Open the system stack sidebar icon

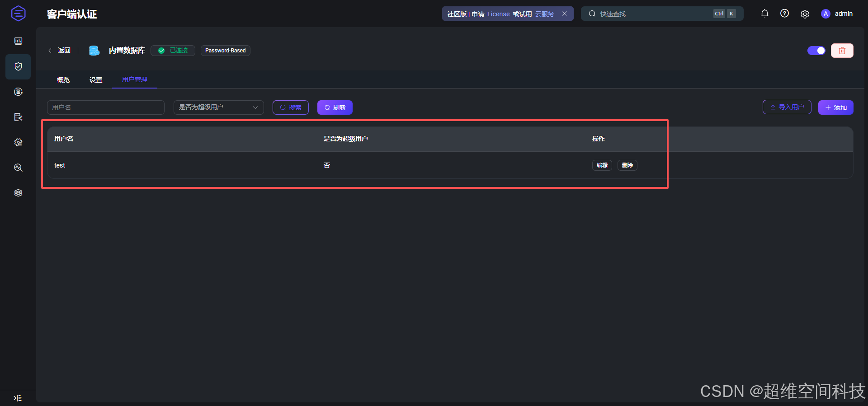click(x=18, y=193)
